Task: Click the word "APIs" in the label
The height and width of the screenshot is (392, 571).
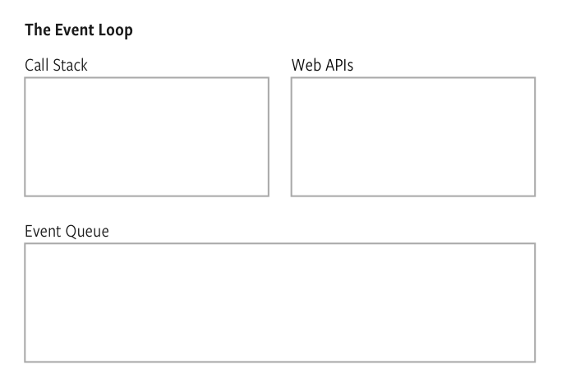Action: coord(339,65)
